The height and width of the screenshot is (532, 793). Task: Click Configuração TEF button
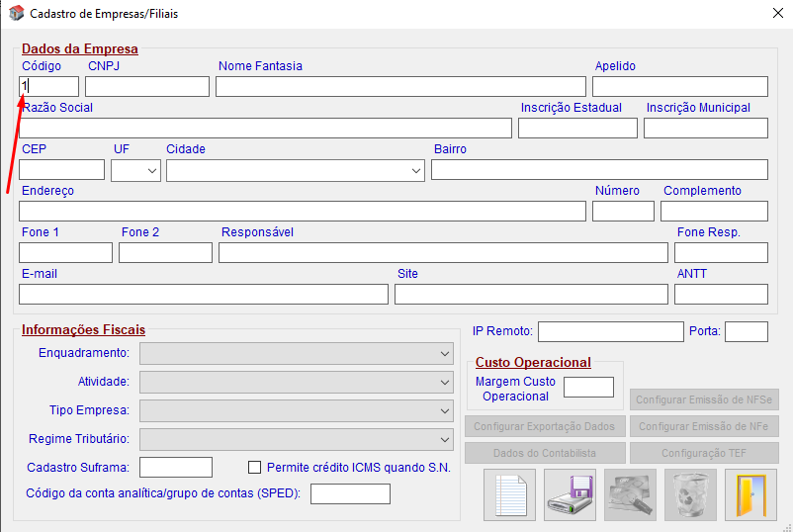(x=704, y=453)
